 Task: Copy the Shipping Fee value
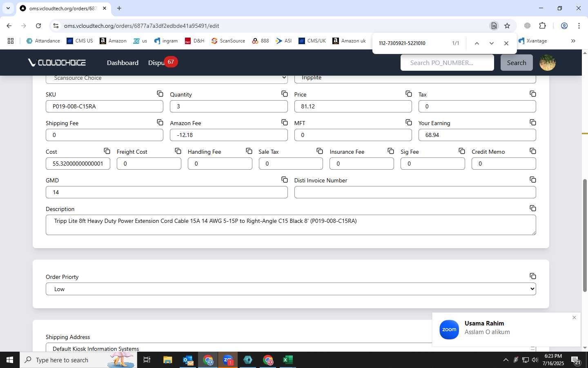(x=160, y=123)
